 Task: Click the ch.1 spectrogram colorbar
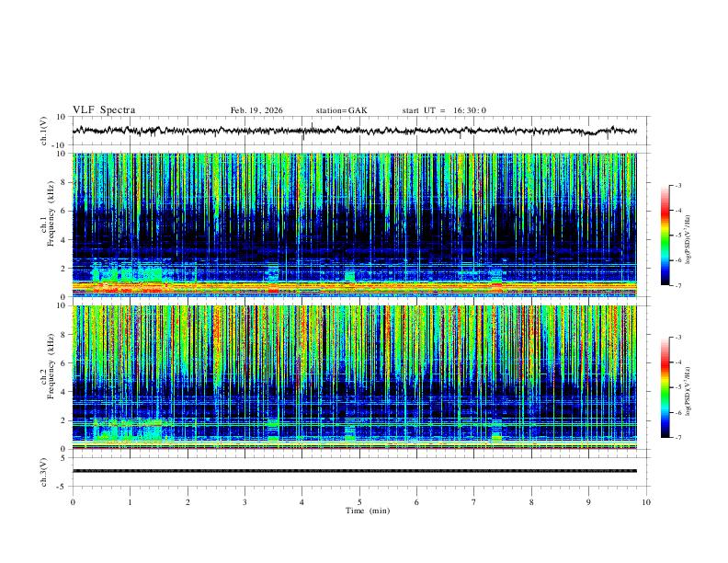(665, 236)
